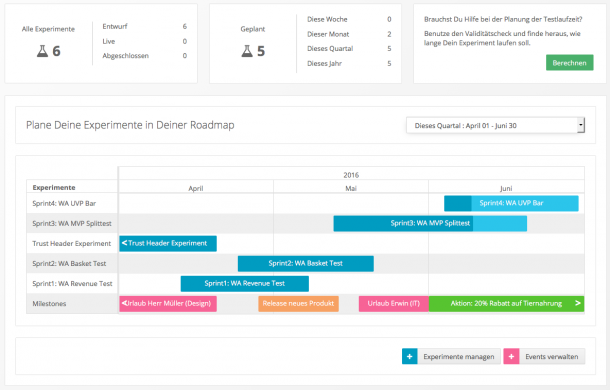610x390 pixels.
Task: Click left arrow on Urlaub Herr Müller bar
Action: click(124, 303)
